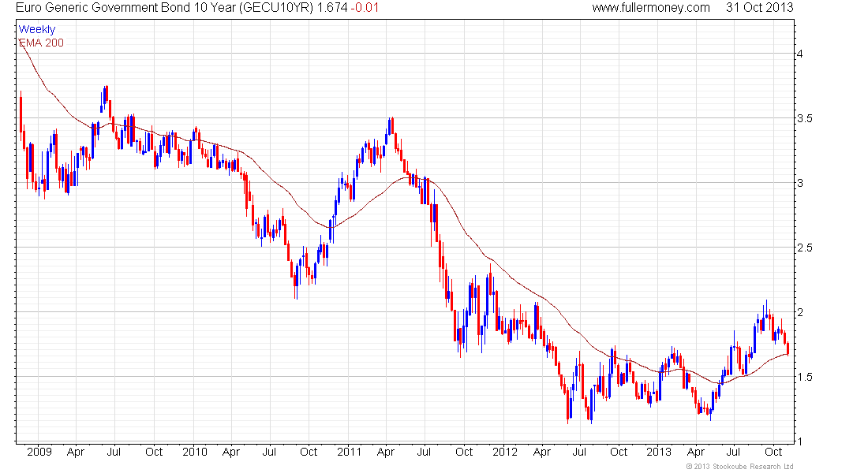Click the y-axis label 3.5
868x473 pixels.
(804, 118)
